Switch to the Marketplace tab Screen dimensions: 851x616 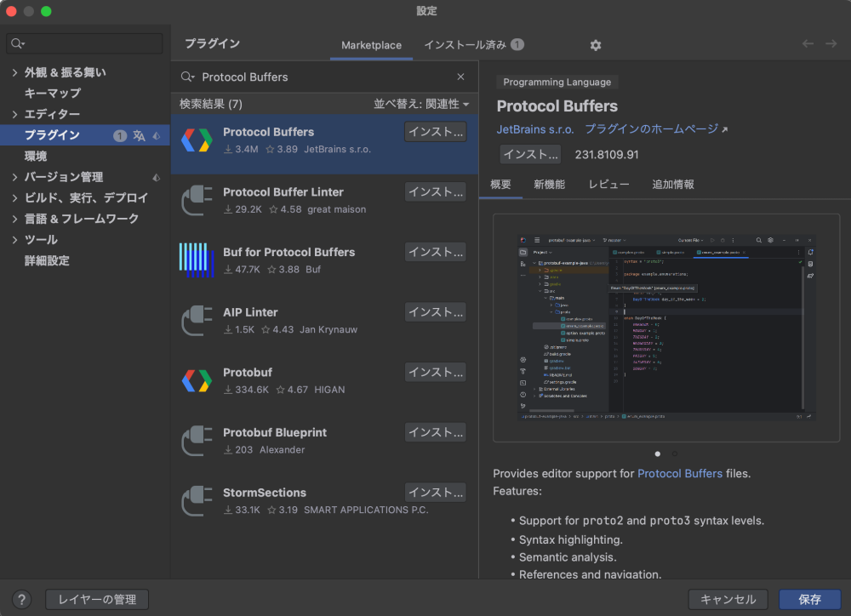pyautogui.click(x=371, y=45)
